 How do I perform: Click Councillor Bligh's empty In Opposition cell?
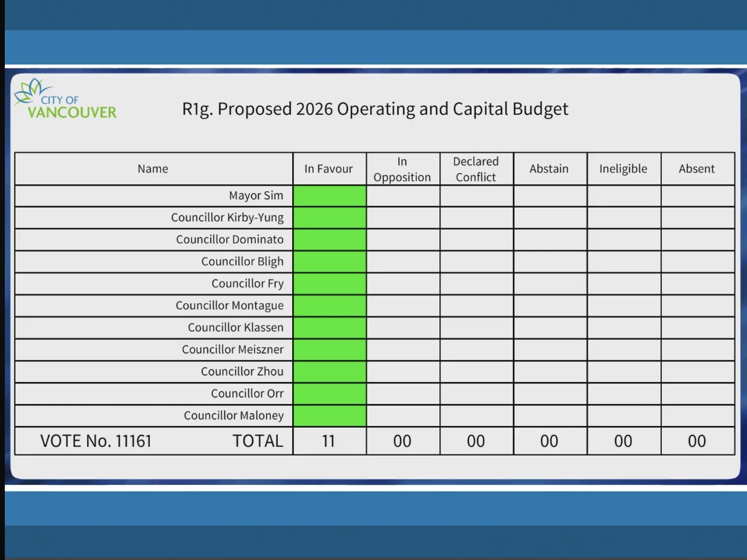(x=403, y=262)
